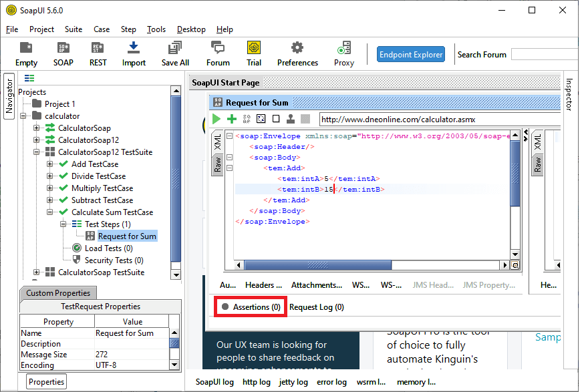580x392 pixels.
Task: Click the Properties button at bottom left
Action: pos(46,381)
